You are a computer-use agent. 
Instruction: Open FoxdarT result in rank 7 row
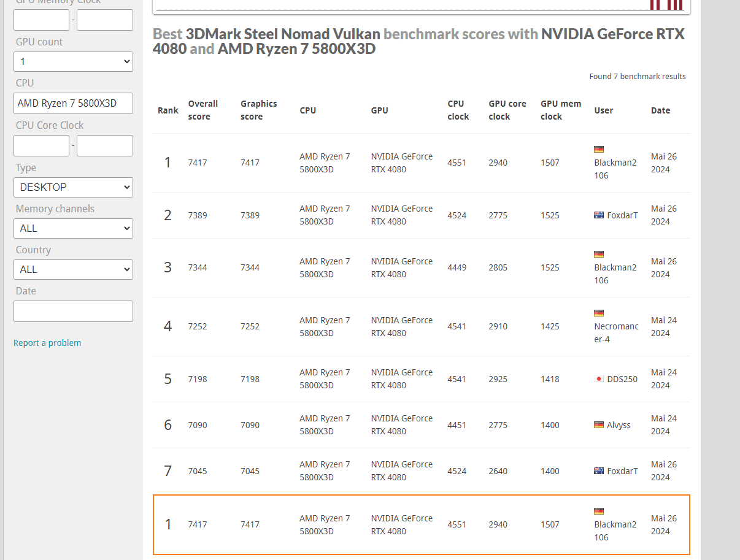[622, 471]
